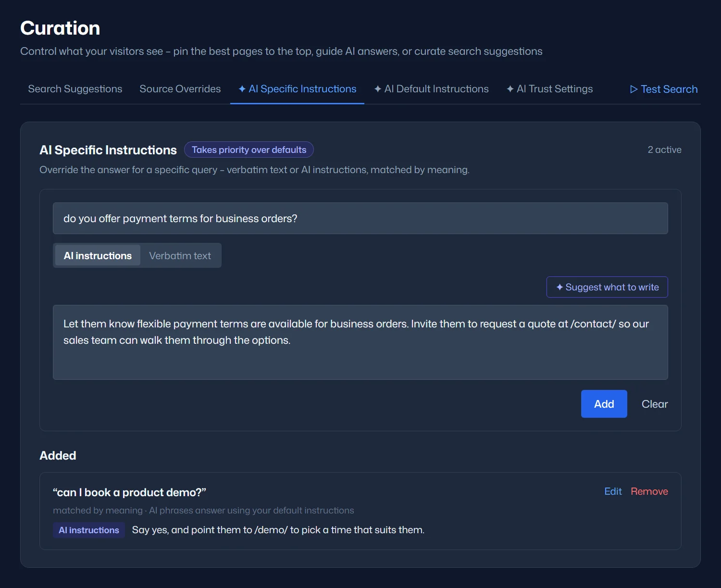Image resolution: width=721 pixels, height=588 pixels.
Task: Open the AI Trust Settings tab
Action: coord(549,89)
